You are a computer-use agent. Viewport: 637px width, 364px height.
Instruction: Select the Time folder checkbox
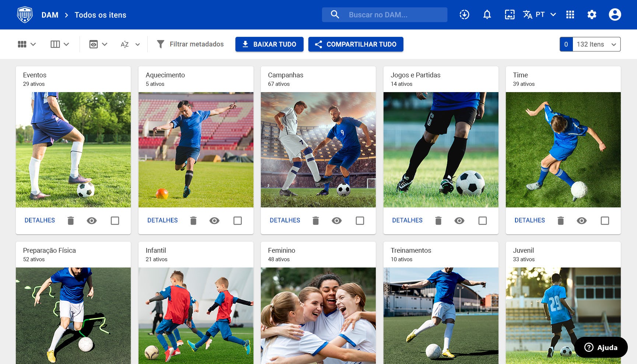[605, 221]
